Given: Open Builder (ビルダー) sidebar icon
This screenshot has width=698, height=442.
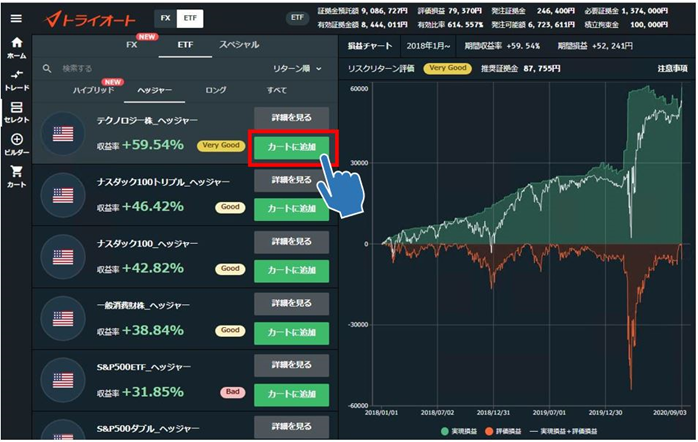Looking at the screenshot, I should [16, 145].
